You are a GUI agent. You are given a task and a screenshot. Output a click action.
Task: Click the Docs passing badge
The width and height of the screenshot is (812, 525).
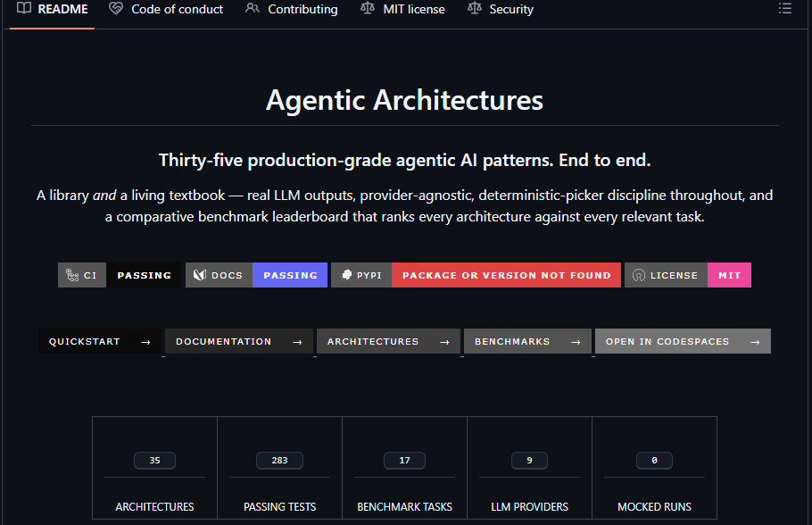click(x=256, y=275)
